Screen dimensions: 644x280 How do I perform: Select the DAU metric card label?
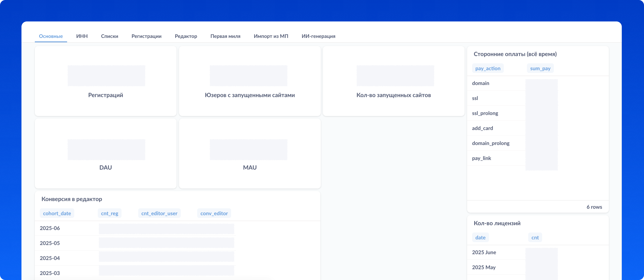click(106, 167)
